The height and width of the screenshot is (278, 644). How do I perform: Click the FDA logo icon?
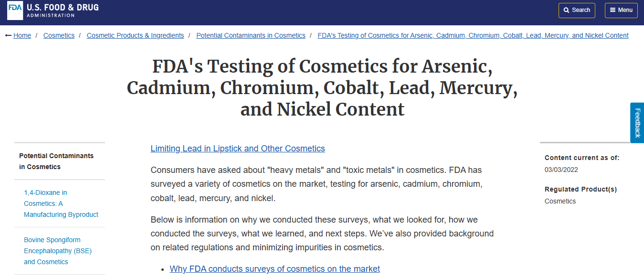coord(15,11)
